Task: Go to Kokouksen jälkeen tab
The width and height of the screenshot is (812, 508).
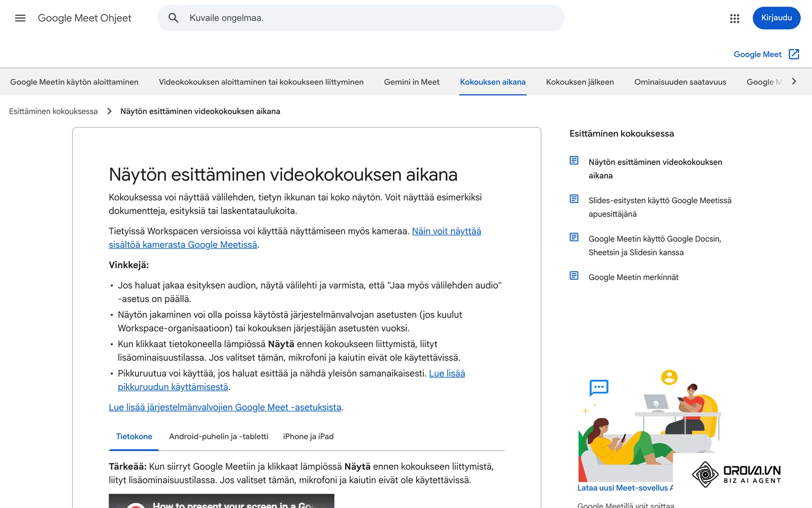Action: pos(580,82)
